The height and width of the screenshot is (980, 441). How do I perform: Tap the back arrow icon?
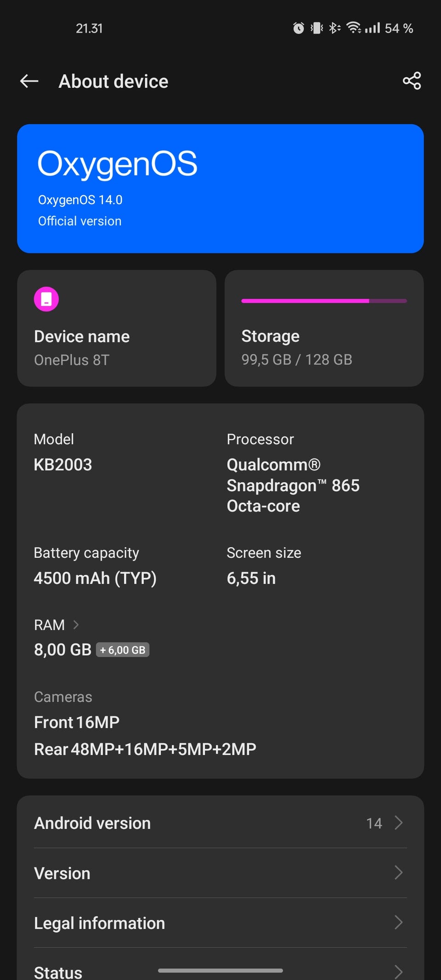(x=29, y=81)
